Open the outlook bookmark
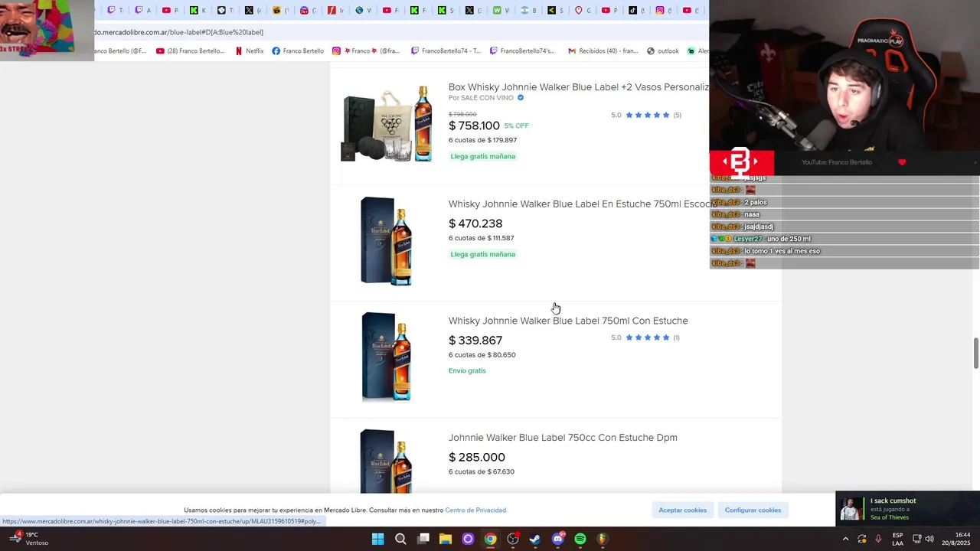This screenshot has width=980, height=551. click(x=663, y=51)
